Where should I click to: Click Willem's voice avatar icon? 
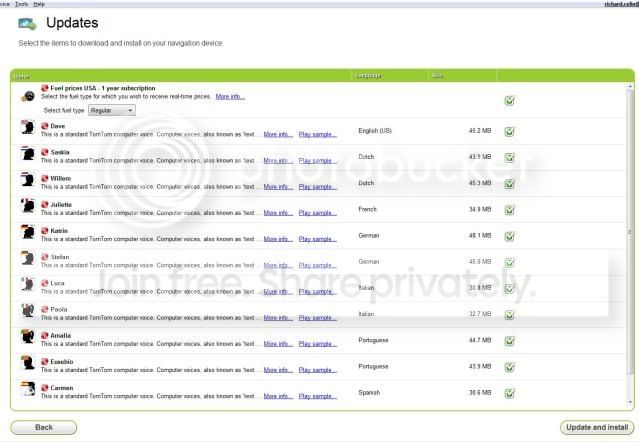(27, 179)
